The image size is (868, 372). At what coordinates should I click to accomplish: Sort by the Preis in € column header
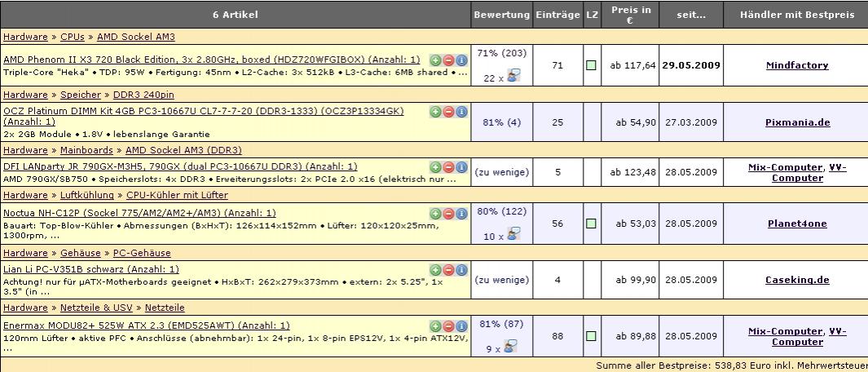630,15
